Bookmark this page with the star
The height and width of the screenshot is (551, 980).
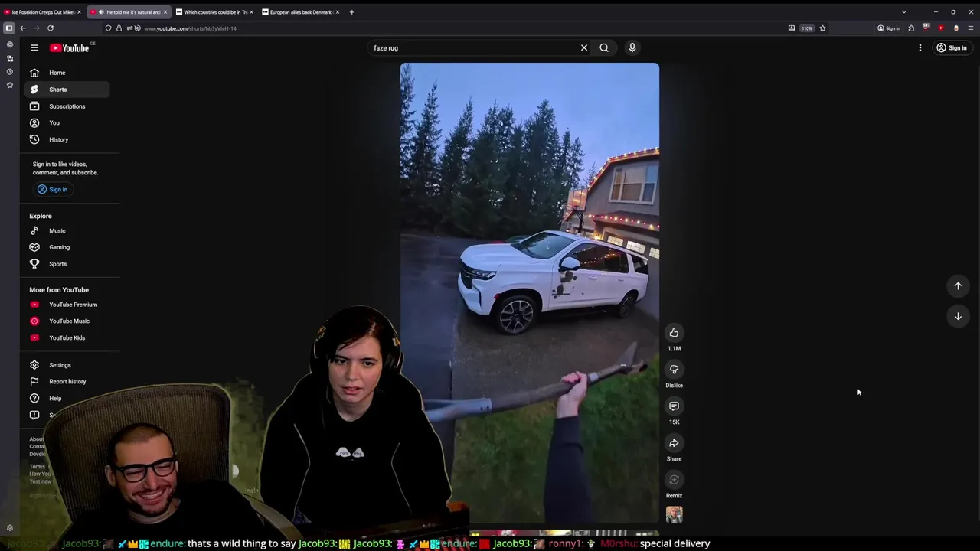click(x=822, y=28)
